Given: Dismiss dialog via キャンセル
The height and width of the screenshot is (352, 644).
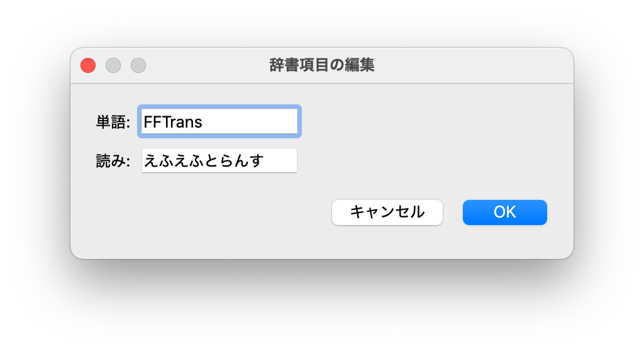Looking at the screenshot, I should point(387,212).
